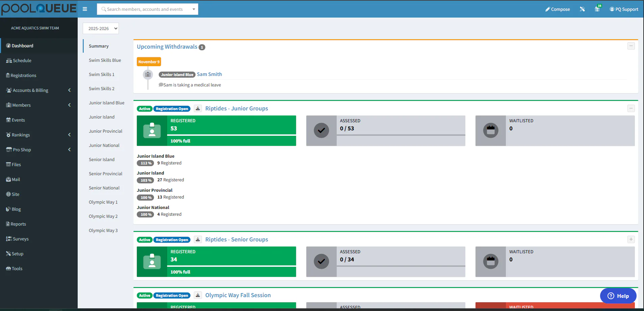
Task: Click the Senior Groups assessed checkmark icon
Action: point(321,261)
